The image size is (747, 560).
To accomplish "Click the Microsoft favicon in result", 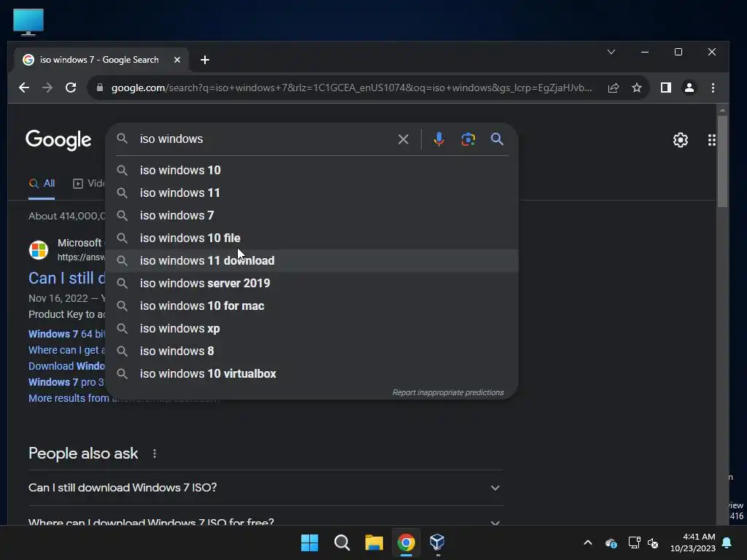I will click(x=39, y=249).
